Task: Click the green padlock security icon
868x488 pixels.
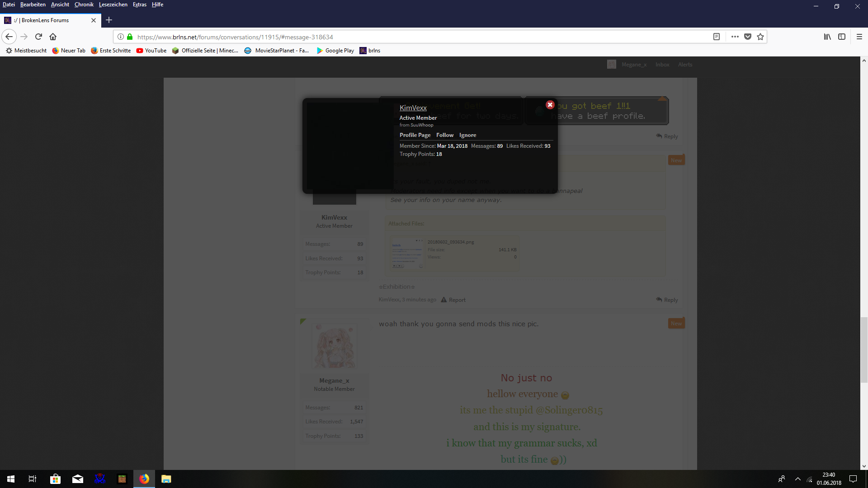Action: [x=130, y=37]
